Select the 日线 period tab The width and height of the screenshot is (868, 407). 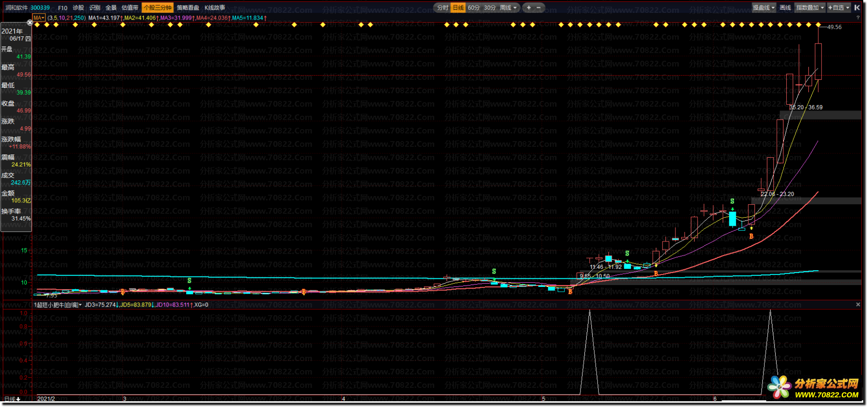pos(458,8)
